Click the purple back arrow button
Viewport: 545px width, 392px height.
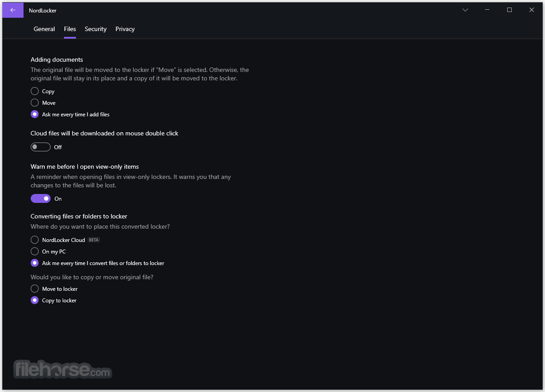[x=13, y=10]
